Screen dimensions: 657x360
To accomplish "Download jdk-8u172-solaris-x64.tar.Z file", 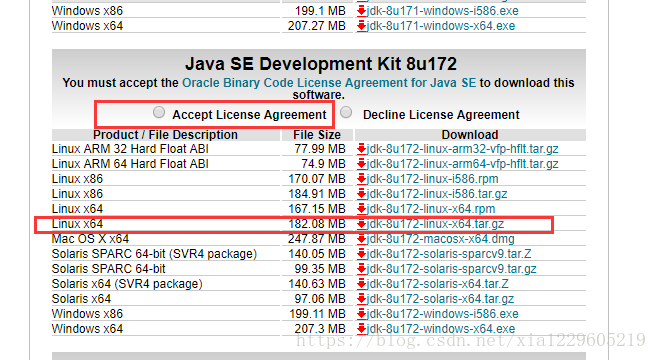I will tap(437, 284).
